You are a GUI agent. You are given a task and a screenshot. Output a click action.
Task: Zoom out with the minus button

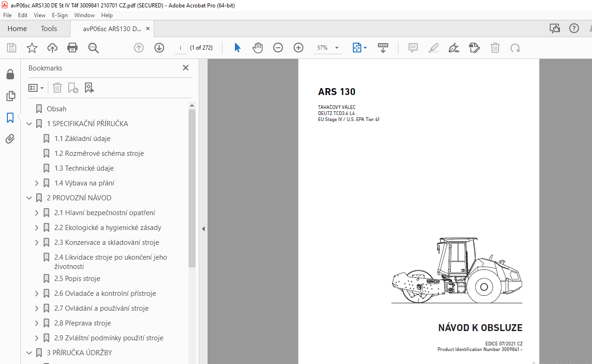(278, 48)
